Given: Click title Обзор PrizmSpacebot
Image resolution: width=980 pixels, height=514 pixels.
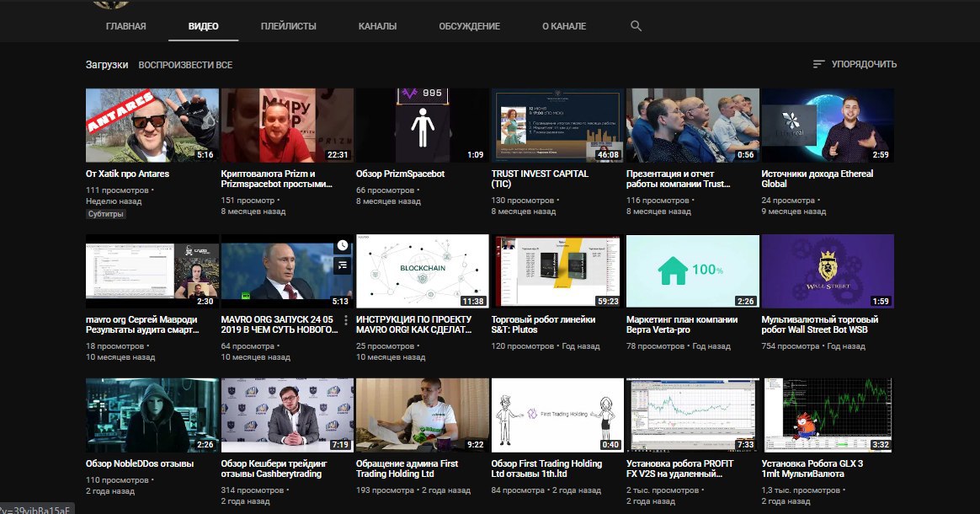Looking at the screenshot, I should 400,174.
